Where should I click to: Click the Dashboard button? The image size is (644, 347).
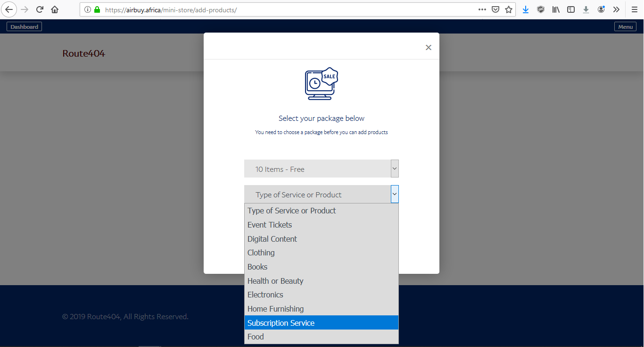(24, 27)
